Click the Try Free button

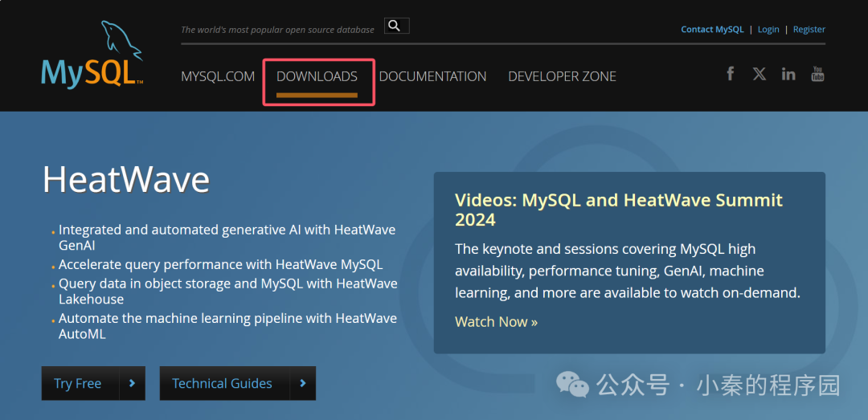tap(93, 383)
